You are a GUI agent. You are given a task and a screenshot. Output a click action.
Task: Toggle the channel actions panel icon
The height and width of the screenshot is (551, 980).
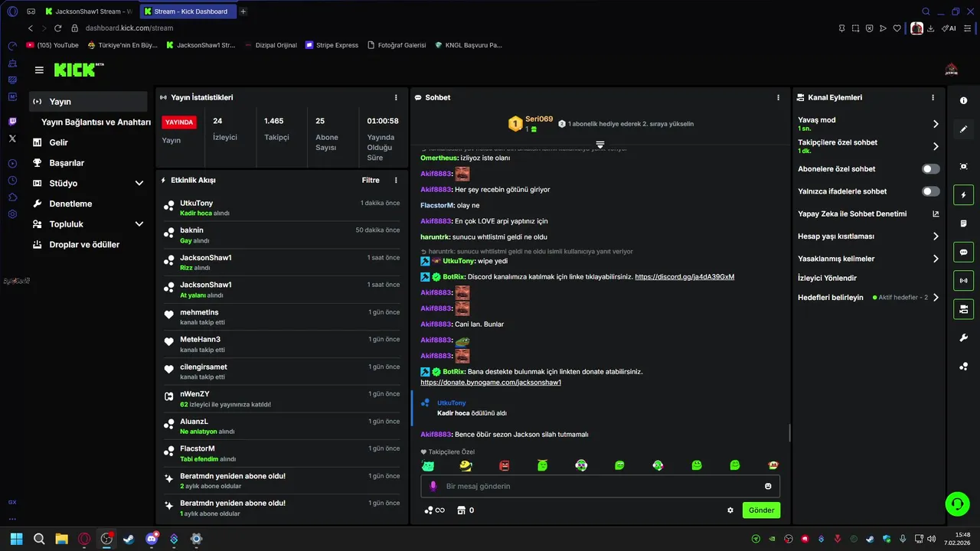point(963,309)
